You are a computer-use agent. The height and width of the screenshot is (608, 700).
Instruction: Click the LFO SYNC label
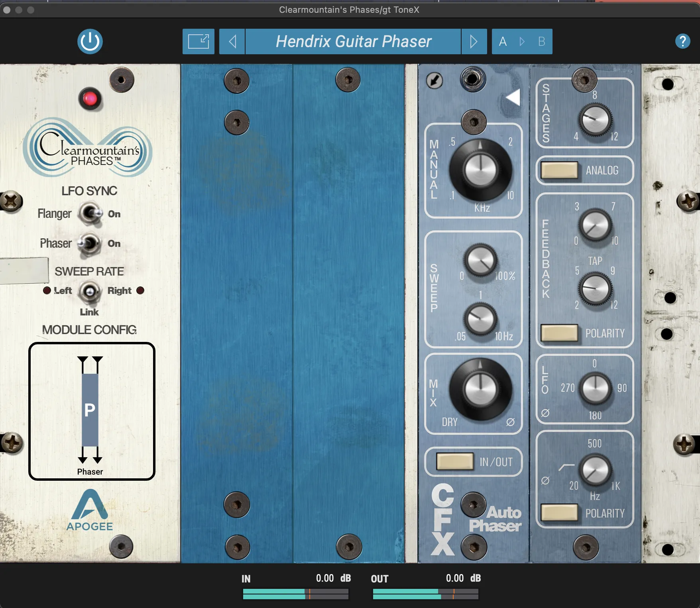pos(89,191)
